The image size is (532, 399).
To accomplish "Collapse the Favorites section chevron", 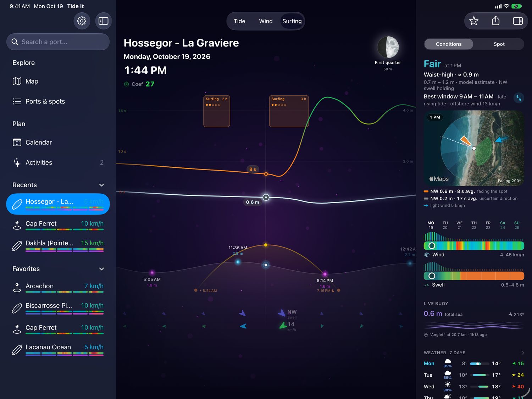I will pyautogui.click(x=101, y=269).
